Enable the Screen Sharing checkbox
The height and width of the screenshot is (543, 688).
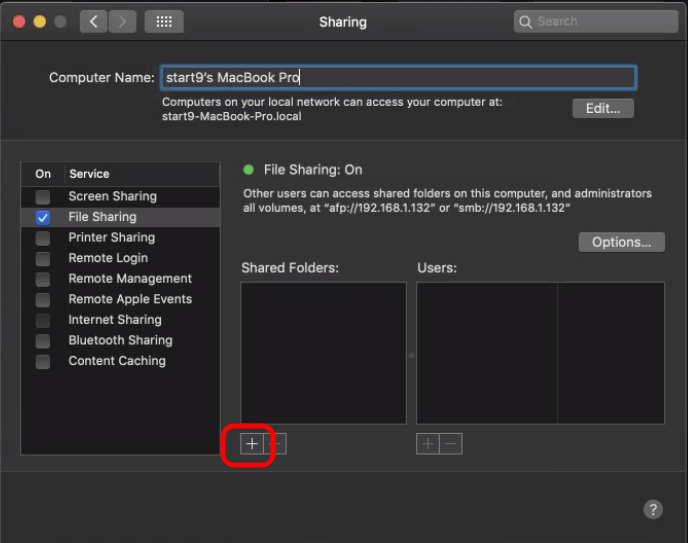tap(43, 197)
